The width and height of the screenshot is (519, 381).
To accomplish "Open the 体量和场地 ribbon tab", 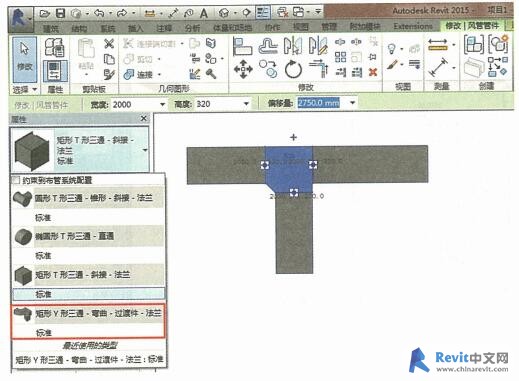I will 232,28.
